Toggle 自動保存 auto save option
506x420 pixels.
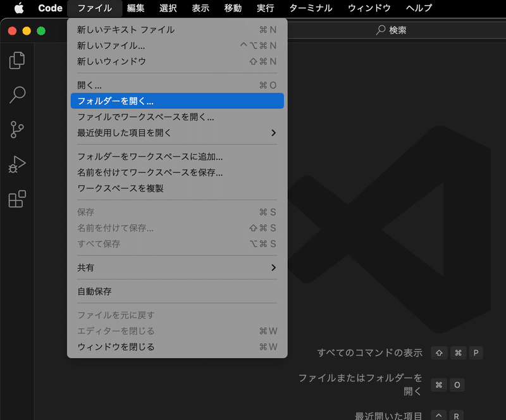tap(177, 292)
